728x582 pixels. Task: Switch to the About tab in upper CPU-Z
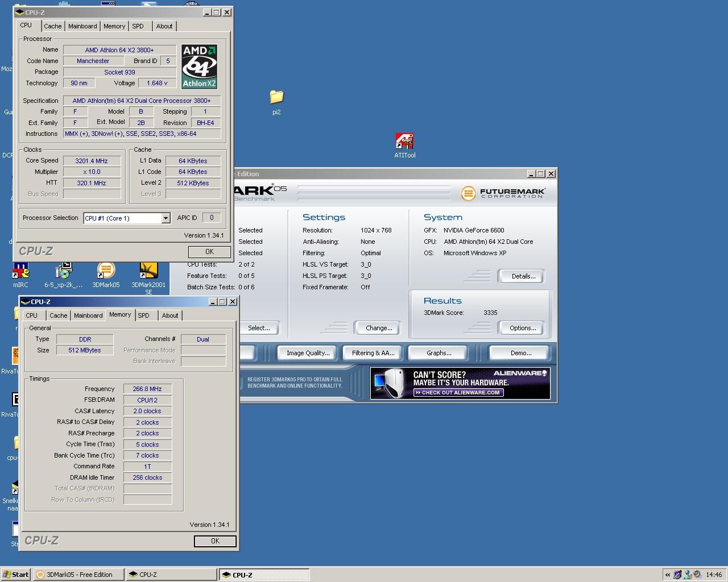[x=164, y=26]
